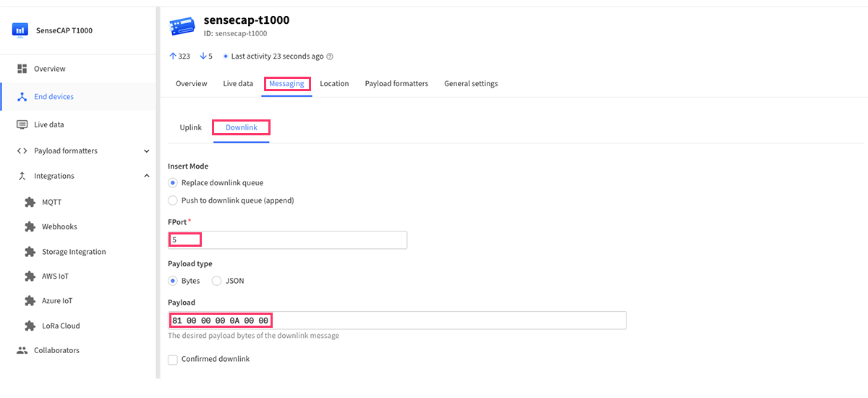
Task: Switch to the Uplink sub-tab
Action: (191, 127)
